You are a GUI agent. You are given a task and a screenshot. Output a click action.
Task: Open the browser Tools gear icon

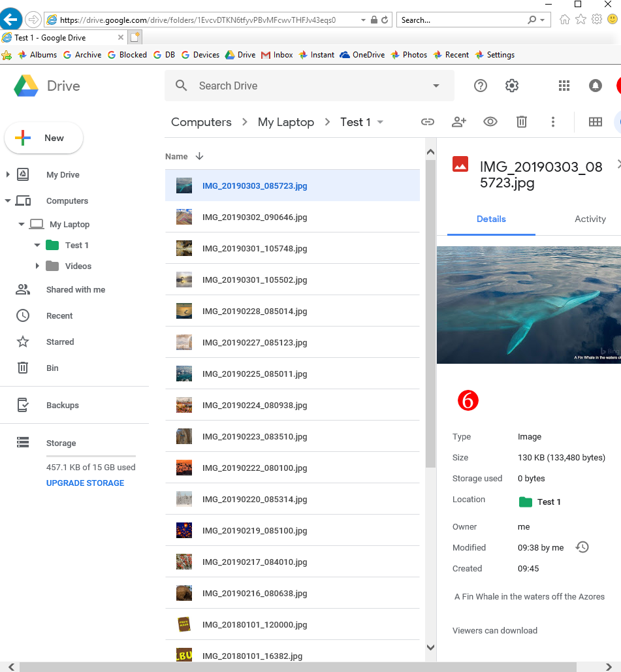tap(597, 20)
